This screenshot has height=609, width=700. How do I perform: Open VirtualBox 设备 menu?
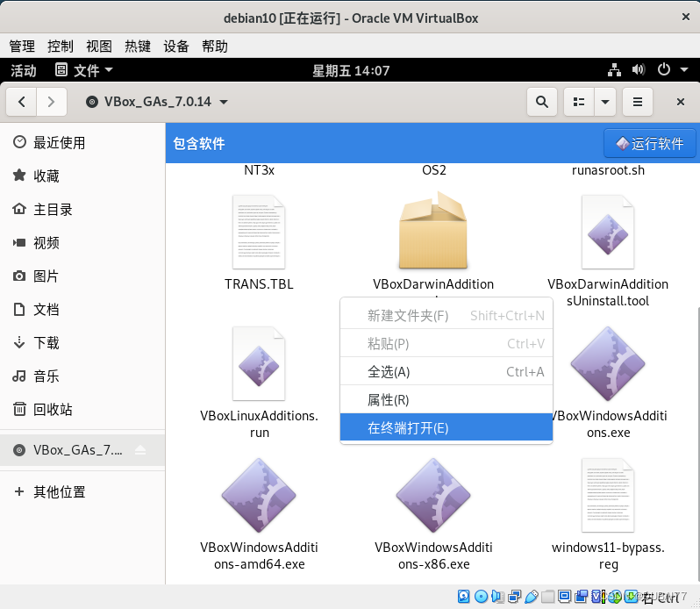tap(176, 46)
